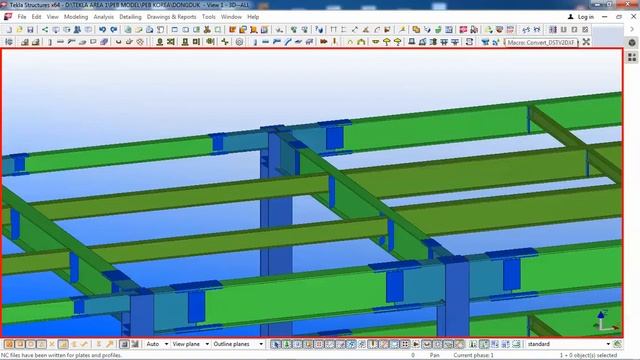Open the View menu

[52, 17]
